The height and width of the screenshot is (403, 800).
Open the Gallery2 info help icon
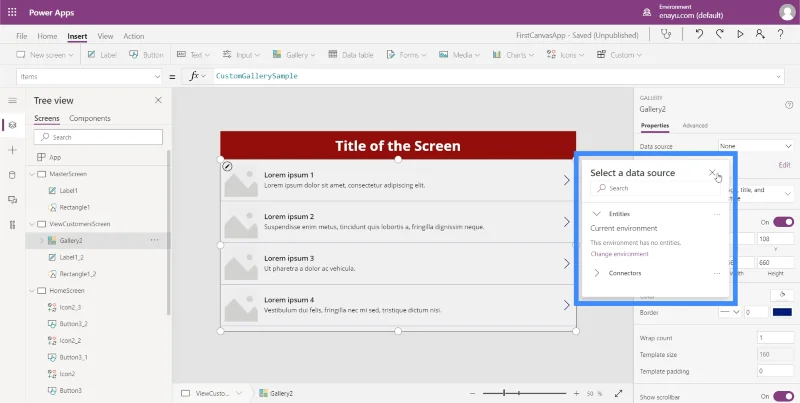point(789,105)
